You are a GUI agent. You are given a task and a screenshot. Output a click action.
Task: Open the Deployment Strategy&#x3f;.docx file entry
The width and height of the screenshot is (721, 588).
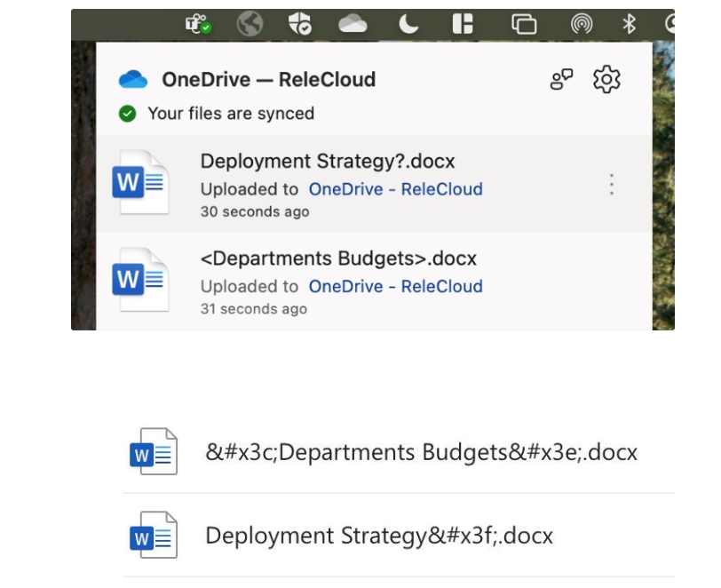(379, 536)
